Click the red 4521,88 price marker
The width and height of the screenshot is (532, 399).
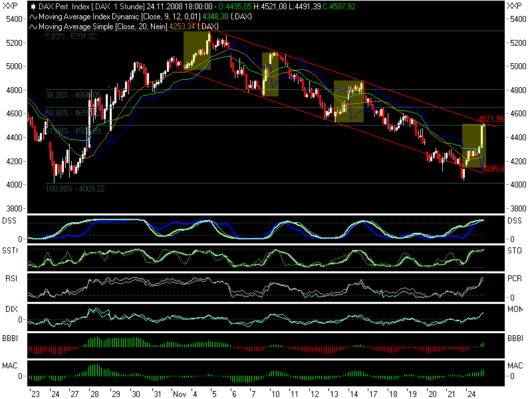point(491,119)
